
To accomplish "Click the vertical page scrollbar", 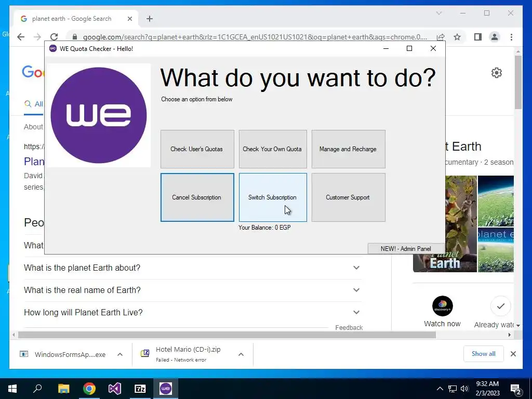I will [518, 83].
